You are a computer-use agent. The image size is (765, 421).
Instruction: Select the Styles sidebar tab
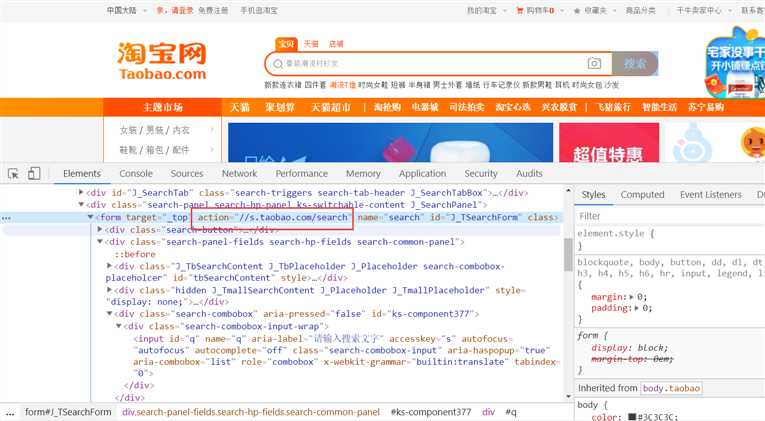tap(593, 195)
